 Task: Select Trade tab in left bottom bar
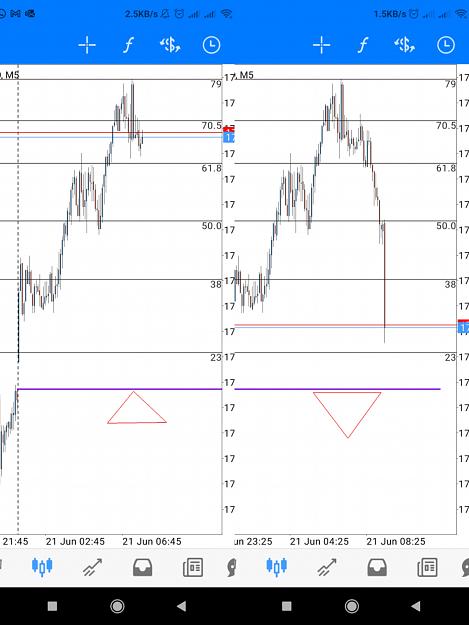pyautogui.click(x=92, y=567)
